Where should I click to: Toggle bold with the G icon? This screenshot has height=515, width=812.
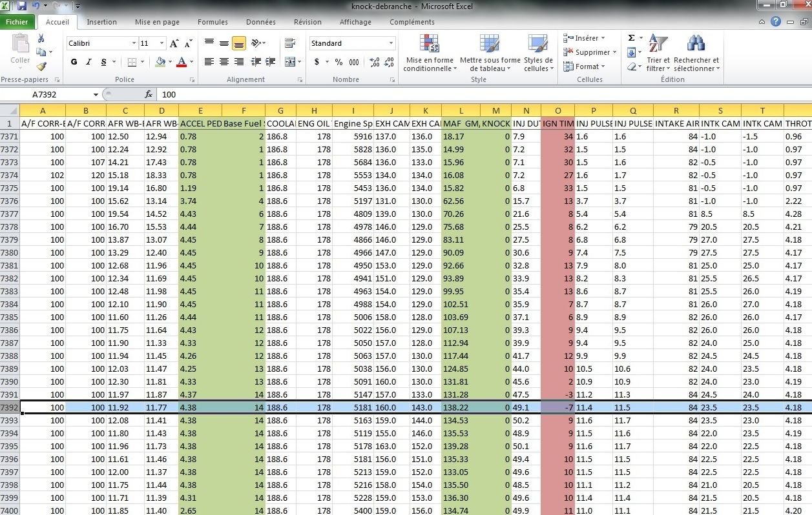pos(73,63)
